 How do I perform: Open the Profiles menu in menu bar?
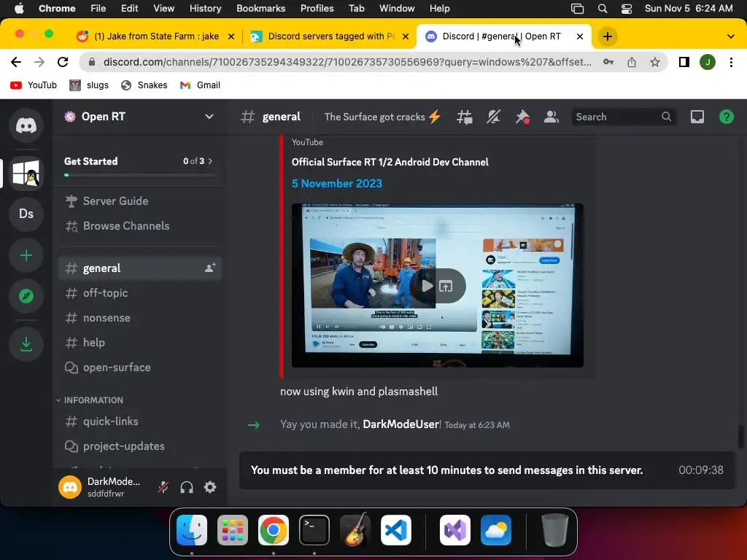317,8
